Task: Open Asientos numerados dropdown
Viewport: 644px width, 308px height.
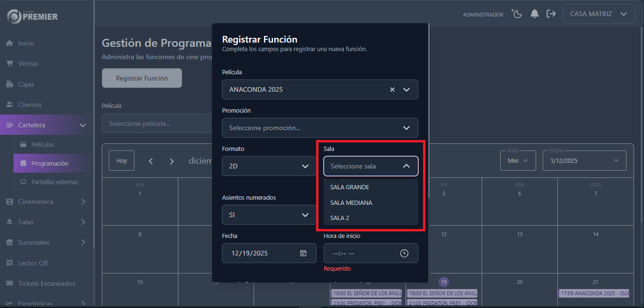Action: click(269, 215)
